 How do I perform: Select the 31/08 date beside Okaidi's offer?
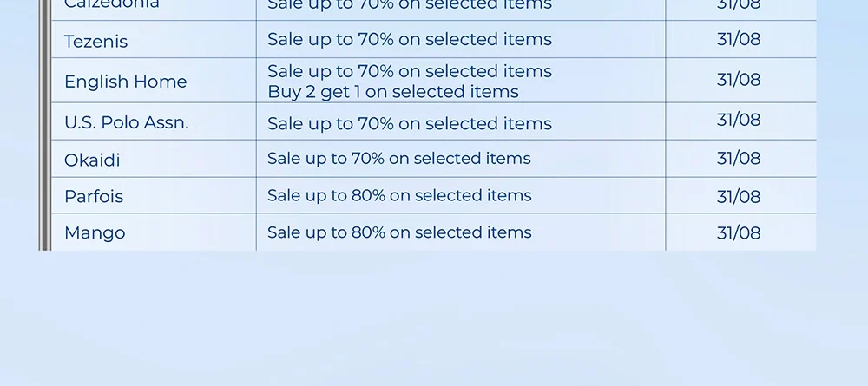739,159
